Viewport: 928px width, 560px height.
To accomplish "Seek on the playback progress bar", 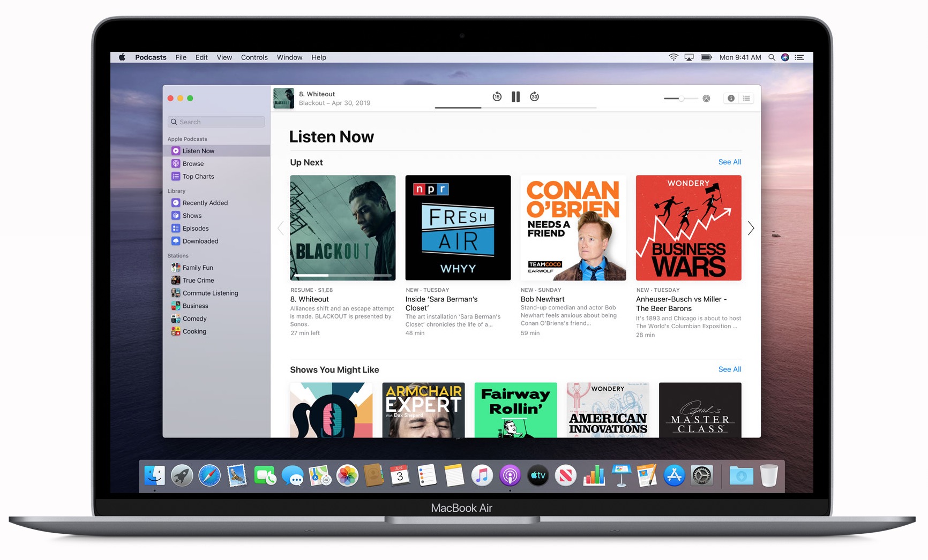I will pos(515,108).
